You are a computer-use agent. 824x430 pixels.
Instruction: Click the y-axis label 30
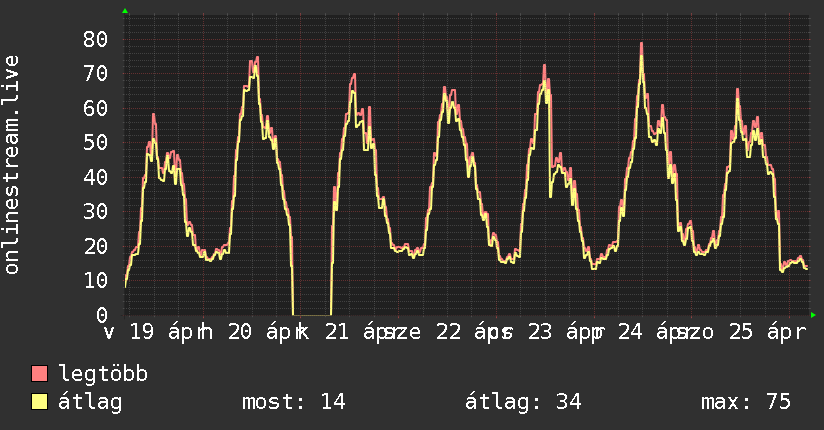95,211
